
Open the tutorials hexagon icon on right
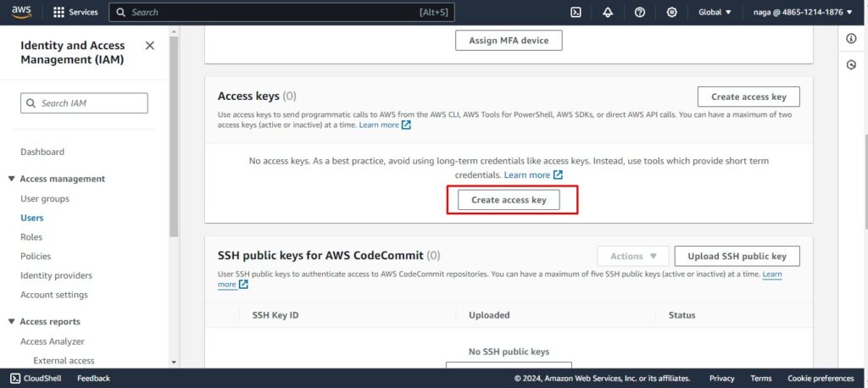click(851, 64)
